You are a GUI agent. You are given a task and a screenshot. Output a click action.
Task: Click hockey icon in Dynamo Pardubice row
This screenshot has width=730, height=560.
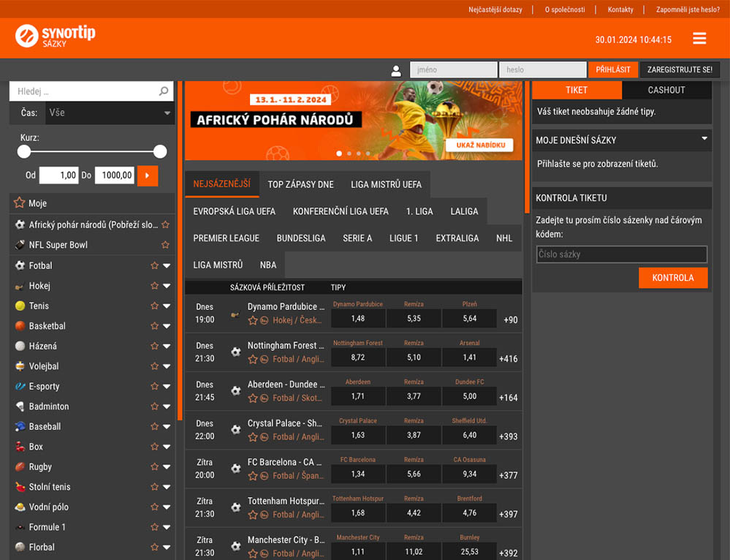[x=235, y=314]
